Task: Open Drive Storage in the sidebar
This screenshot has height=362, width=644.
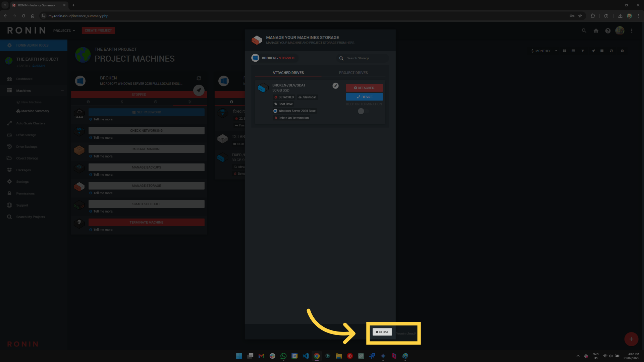Action: [26, 135]
